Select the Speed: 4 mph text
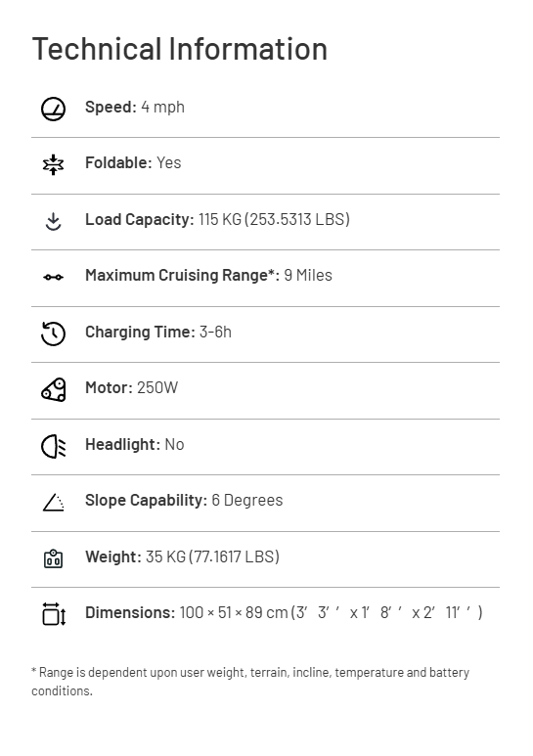Screen dimensions: 533x756 coord(135,107)
